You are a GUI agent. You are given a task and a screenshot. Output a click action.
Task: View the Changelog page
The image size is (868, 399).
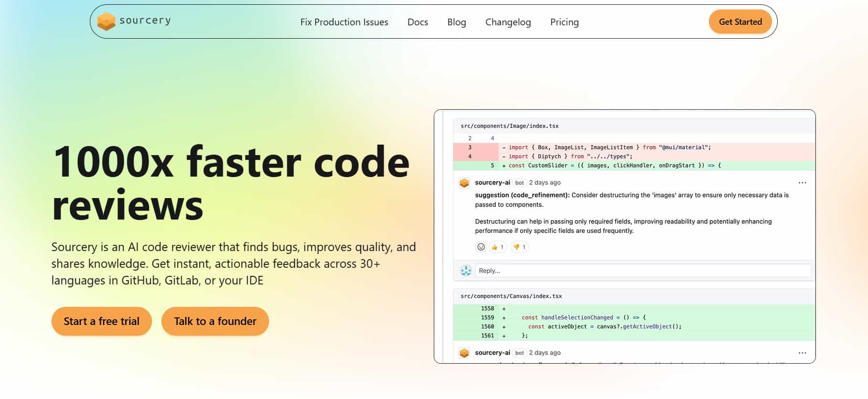point(508,22)
